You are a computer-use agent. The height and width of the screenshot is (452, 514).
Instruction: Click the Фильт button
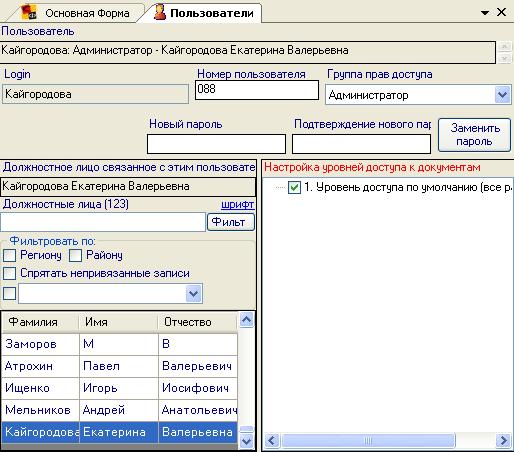pyautogui.click(x=231, y=222)
